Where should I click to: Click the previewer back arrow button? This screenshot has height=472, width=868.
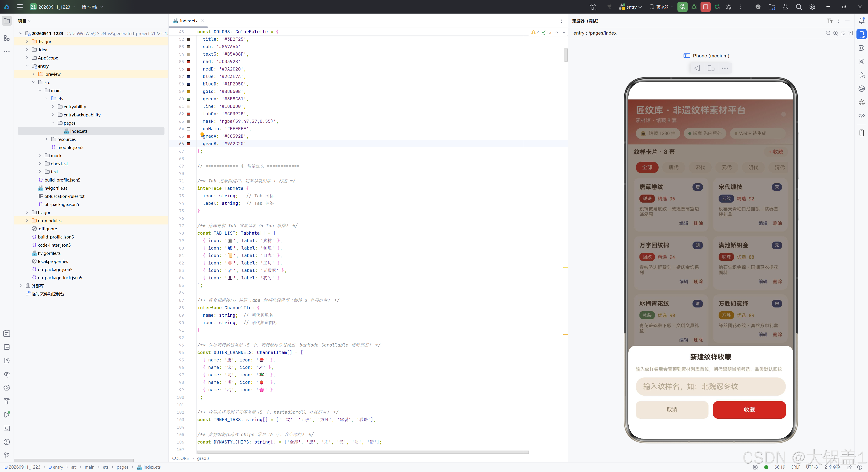pos(697,68)
